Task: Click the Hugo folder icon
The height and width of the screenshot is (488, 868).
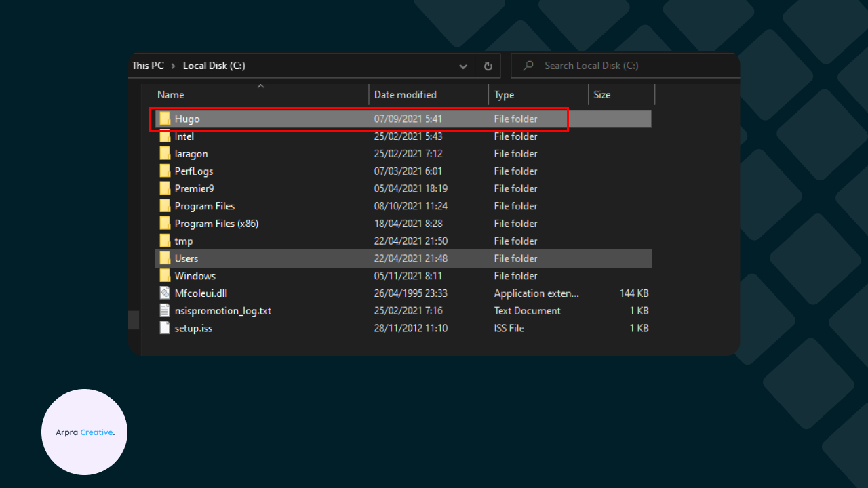Action: click(165, 119)
